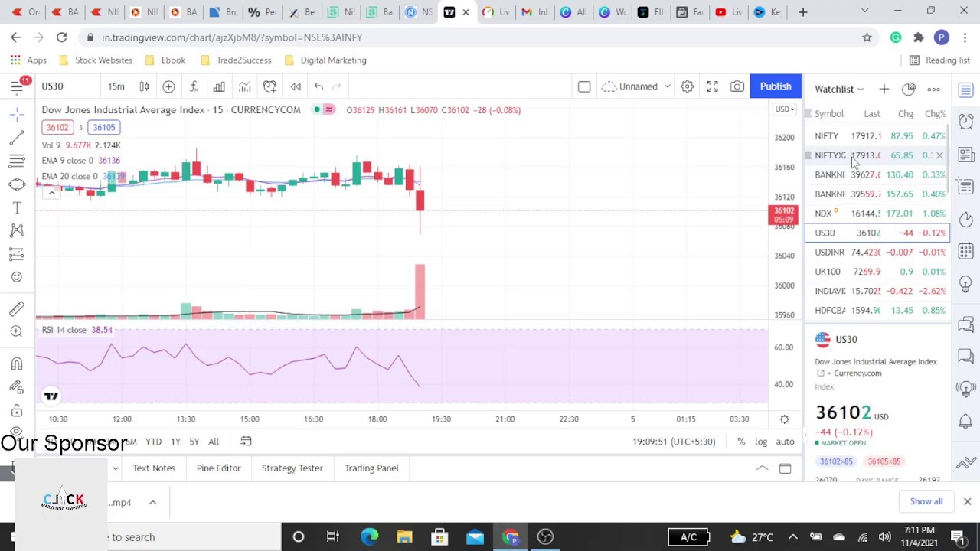
Task: Select the Text annotation tool
Action: 17,207
